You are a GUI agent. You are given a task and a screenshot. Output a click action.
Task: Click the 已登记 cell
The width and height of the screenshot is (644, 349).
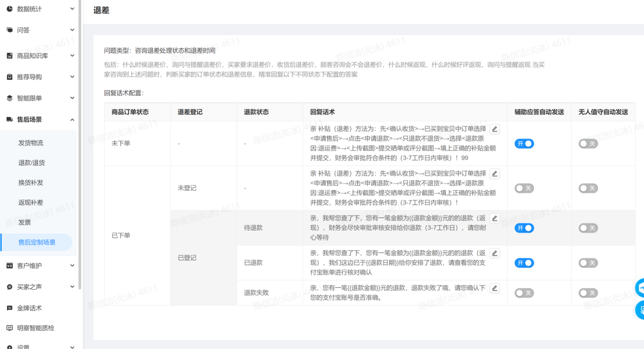(204, 258)
